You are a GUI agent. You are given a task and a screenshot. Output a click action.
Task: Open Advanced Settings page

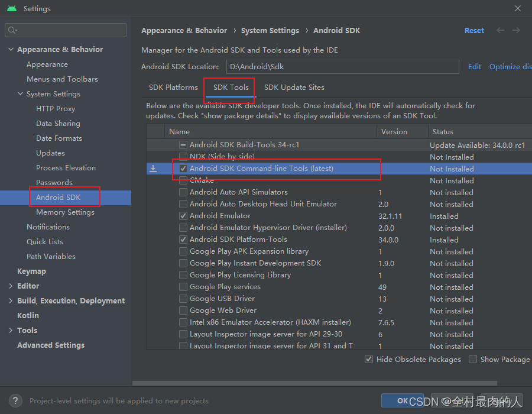coord(51,345)
